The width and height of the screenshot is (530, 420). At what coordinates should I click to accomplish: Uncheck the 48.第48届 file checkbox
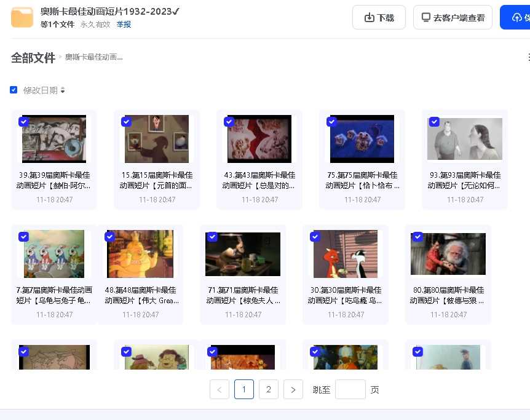[109, 237]
